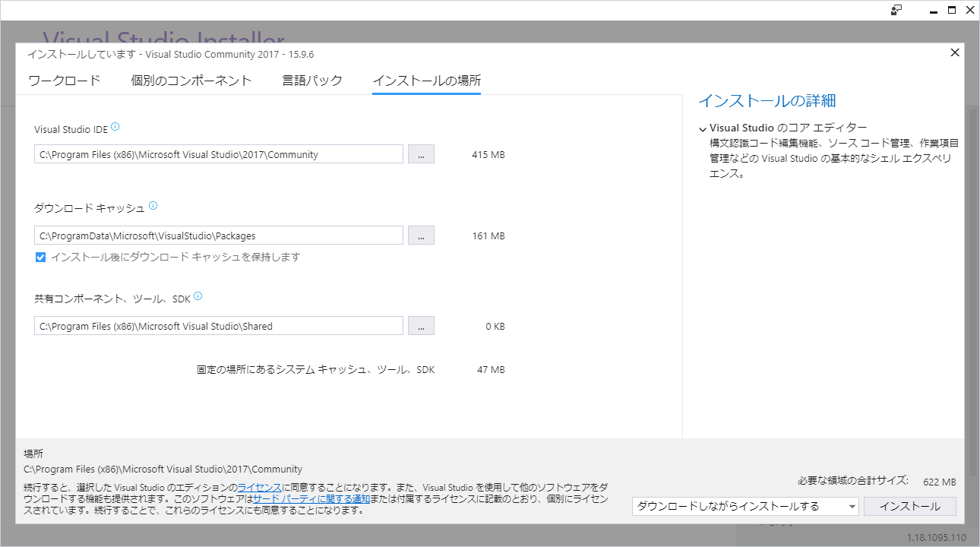Click info icon beside ダウンロード キャッシュ
Viewport: 980px width, 547px height.
(x=153, y=206)
